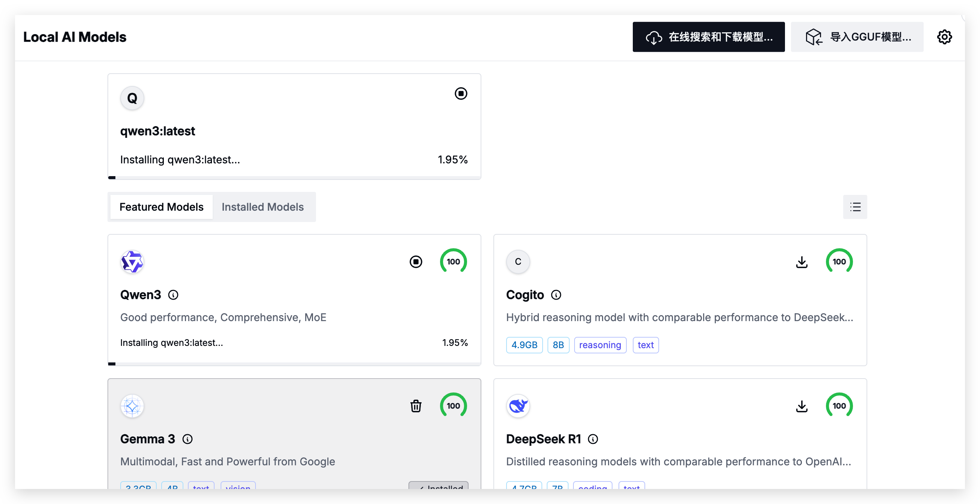
Task: Click 'Installing qwen3:latest...' in Qwen3 featured card
Action: (x=172, y=343)
